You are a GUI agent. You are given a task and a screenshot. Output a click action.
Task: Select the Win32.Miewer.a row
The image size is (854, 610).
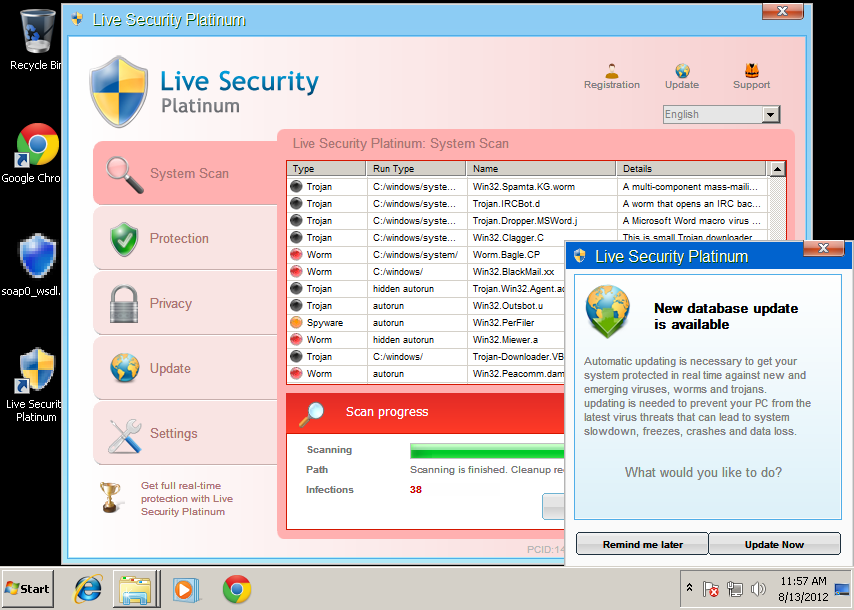tap(426, 340)
